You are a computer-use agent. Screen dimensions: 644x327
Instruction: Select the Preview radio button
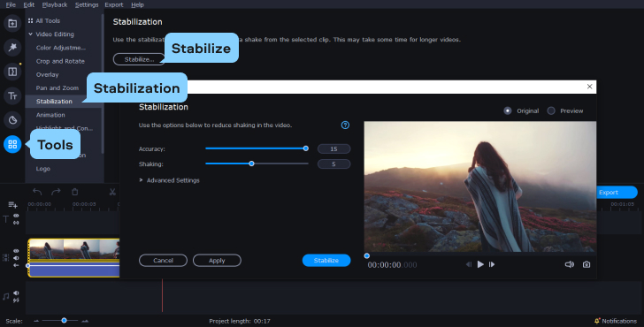click(551, 110)
